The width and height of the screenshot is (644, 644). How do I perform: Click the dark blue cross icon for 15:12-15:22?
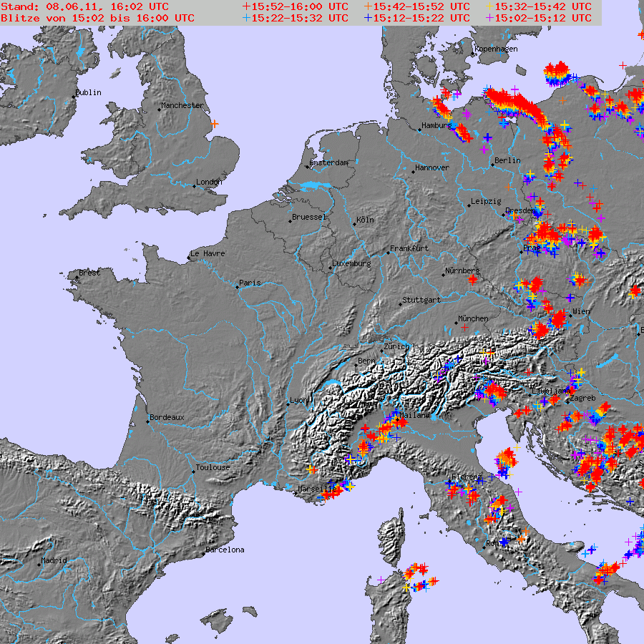tap(369, 18)
